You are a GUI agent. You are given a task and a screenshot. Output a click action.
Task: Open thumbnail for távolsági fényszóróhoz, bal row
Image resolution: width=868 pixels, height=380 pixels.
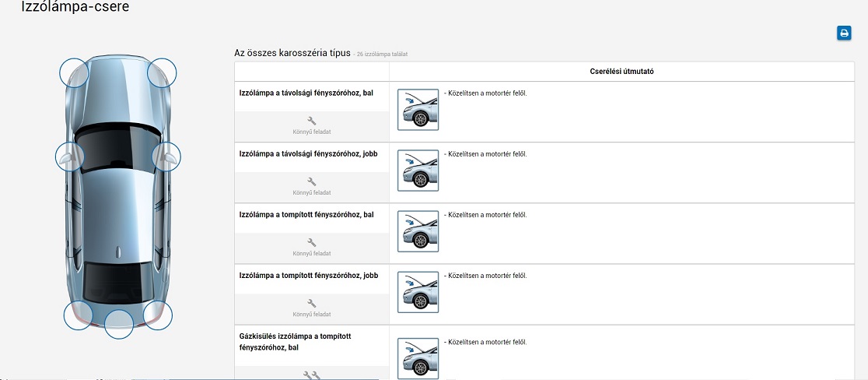[418, 110]
